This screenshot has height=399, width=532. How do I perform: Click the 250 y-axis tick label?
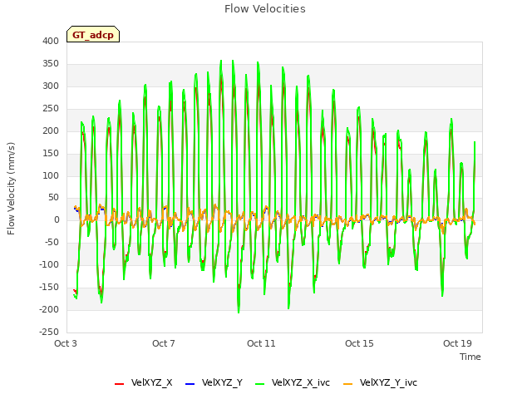click(x=51, y=108)
